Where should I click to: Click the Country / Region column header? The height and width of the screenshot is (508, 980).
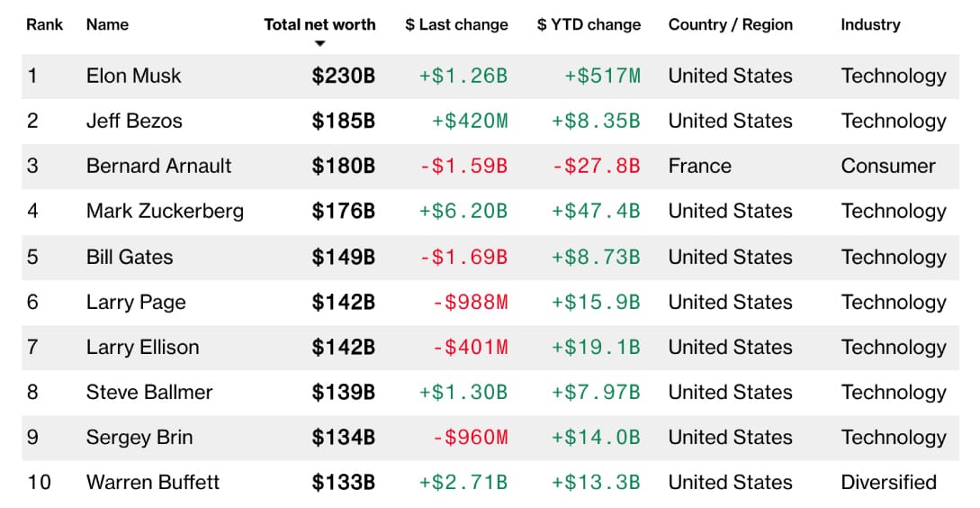point(731,24)
